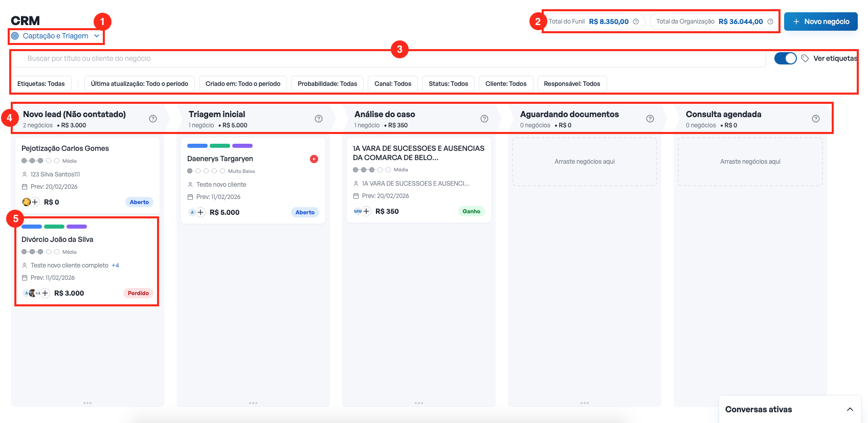
Task: Click the +4 more clients link
Action: click(115, 265)
